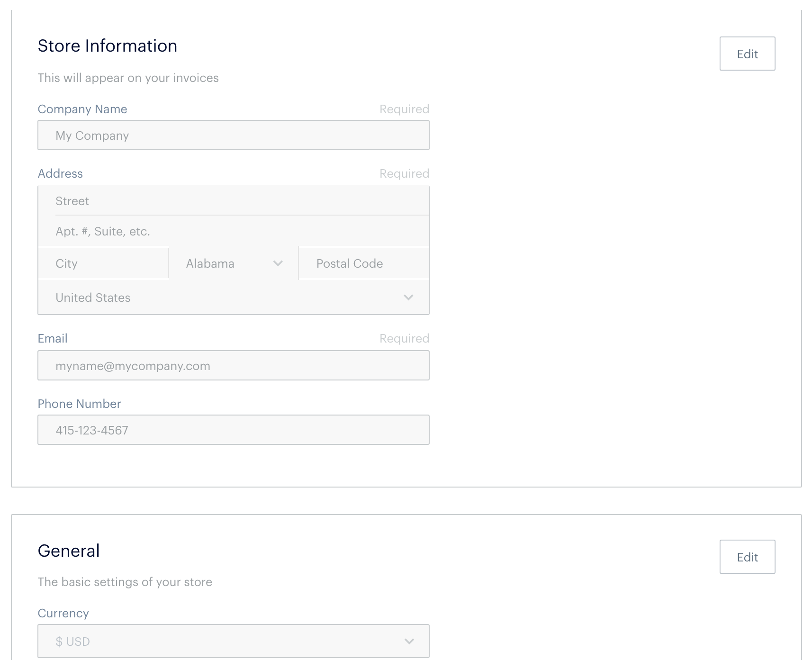Click the Company Name input field
812x660 pixels.
click(233, 136)
